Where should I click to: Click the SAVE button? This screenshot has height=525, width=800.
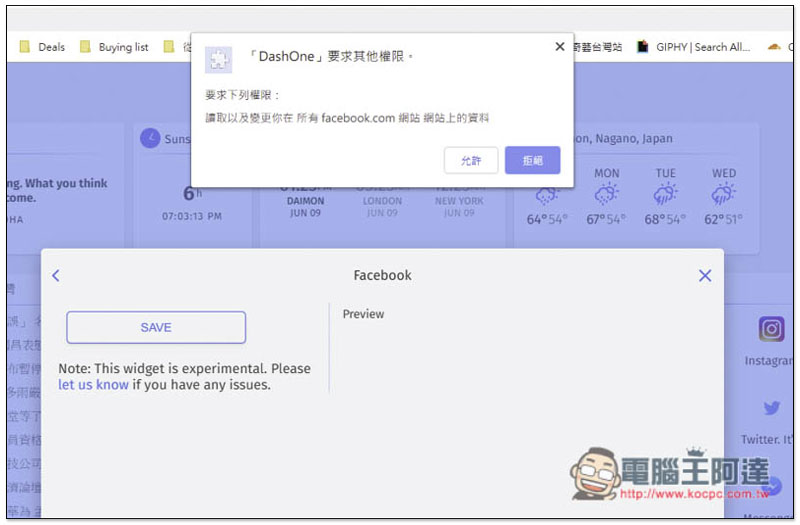(156, 327)
